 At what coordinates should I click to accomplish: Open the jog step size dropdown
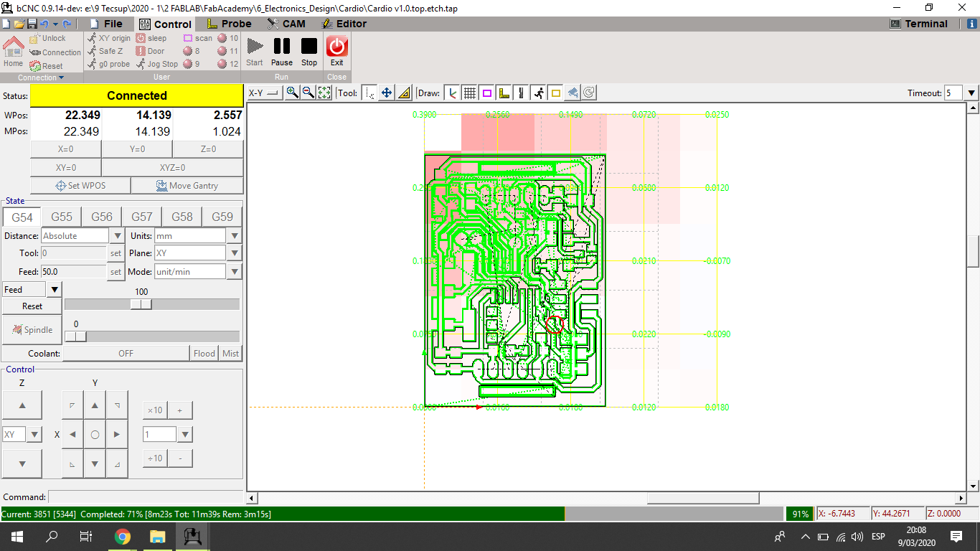(x=185, y=434)
